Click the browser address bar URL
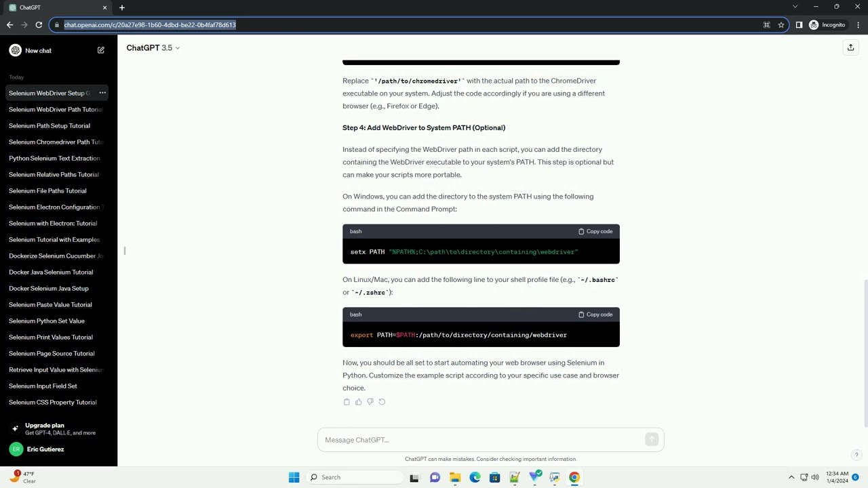Screen dimensions: 868x488 pos(150,25)
